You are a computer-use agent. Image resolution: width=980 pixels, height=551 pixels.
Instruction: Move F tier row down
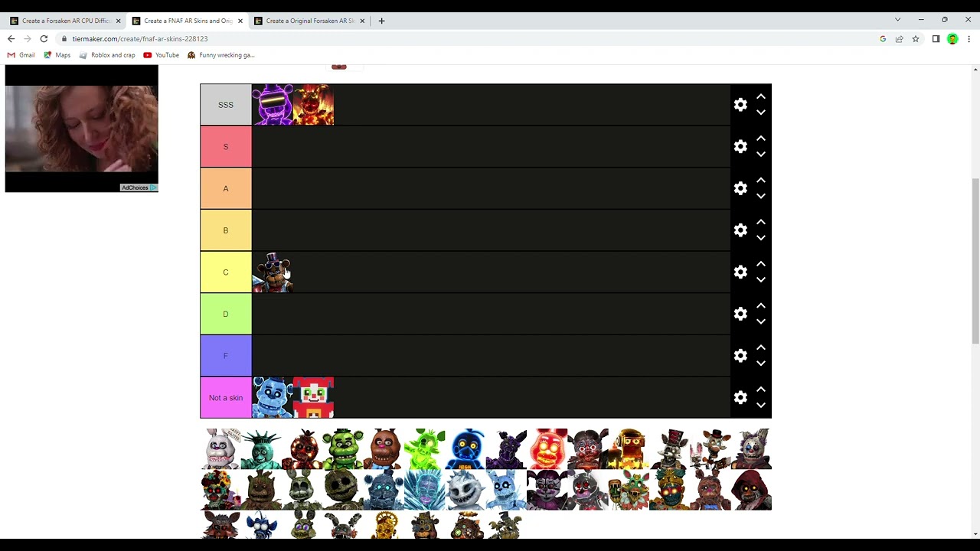tap(761, 364)
